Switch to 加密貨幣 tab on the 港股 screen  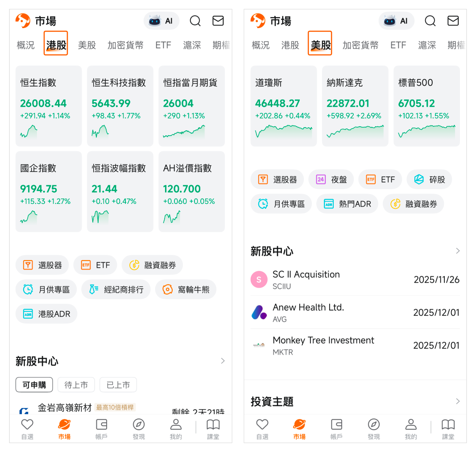tap(125, 45)
